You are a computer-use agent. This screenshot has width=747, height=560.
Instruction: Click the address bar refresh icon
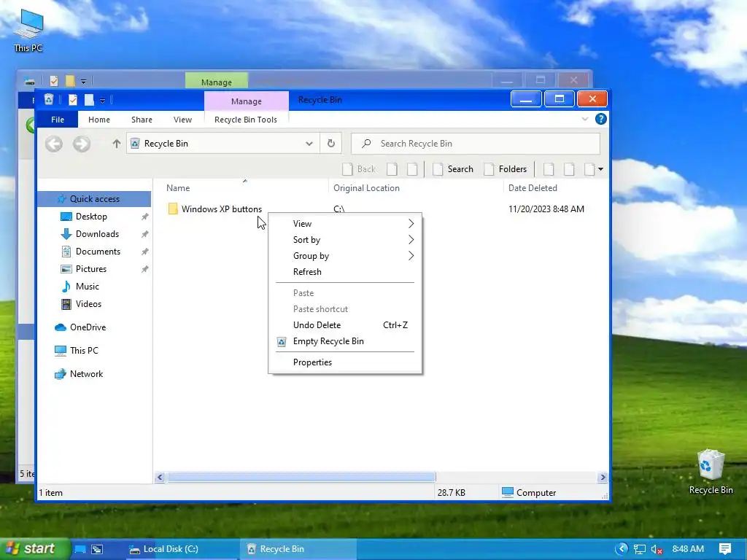[x=330, y=144]
